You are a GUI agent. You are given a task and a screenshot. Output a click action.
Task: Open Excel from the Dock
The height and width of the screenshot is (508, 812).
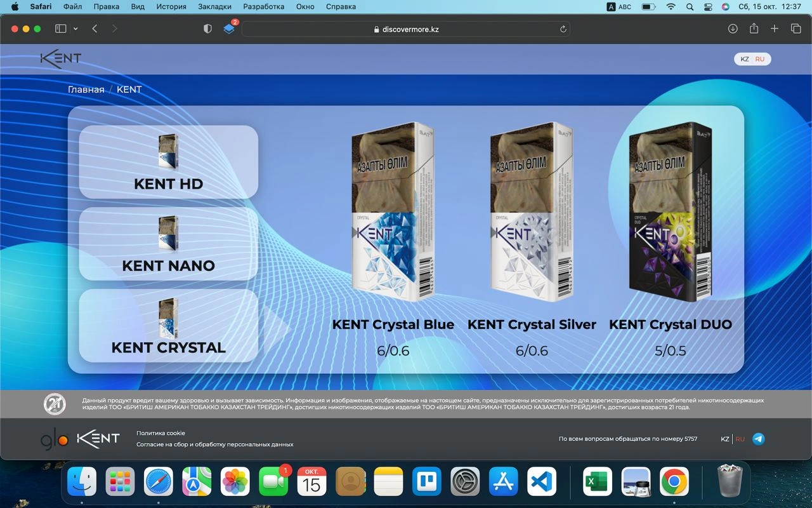597,482
